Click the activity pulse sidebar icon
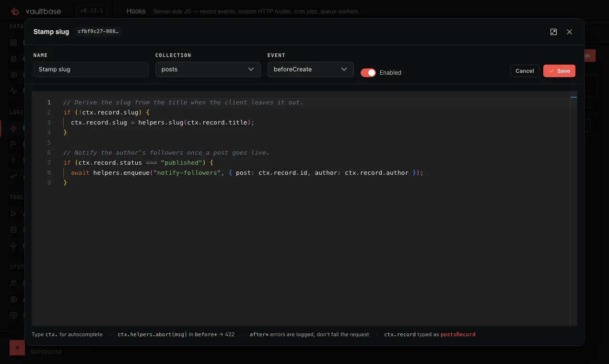The height and width of the screenshot is (364, 609). coord(13,91)
